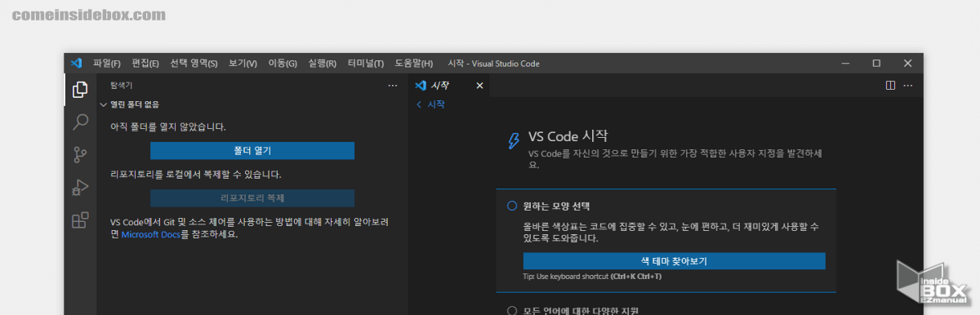The width and height of the screenshot is (980, 315).
Task: Maximize the Visual Studio Code window
Action: click(876, 63)
